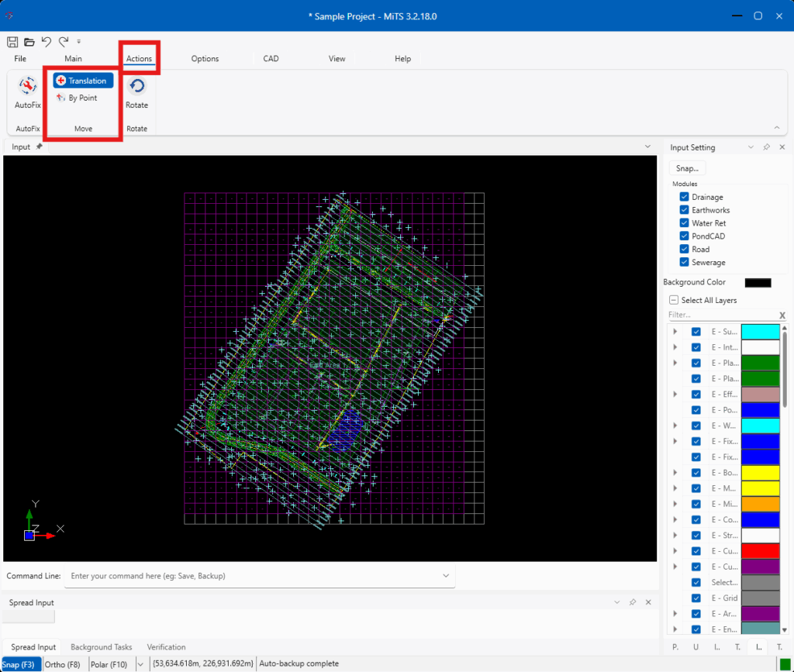The height and width of the screenshot is (672, 794).
Task: Click the AutoFix tool icon
Action: coord(27,87)
